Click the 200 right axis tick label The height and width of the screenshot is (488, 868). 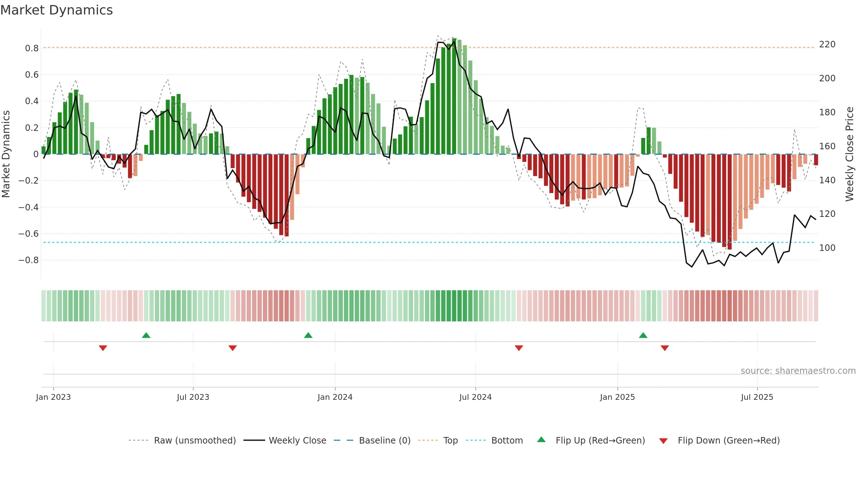pos(827,78)
